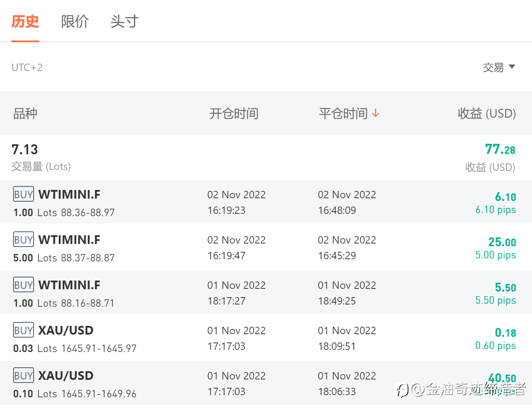The height and width of the screenshot is (413, 532).
Task: Click the UTC+2 timezone label
Action: coord(27,68)
